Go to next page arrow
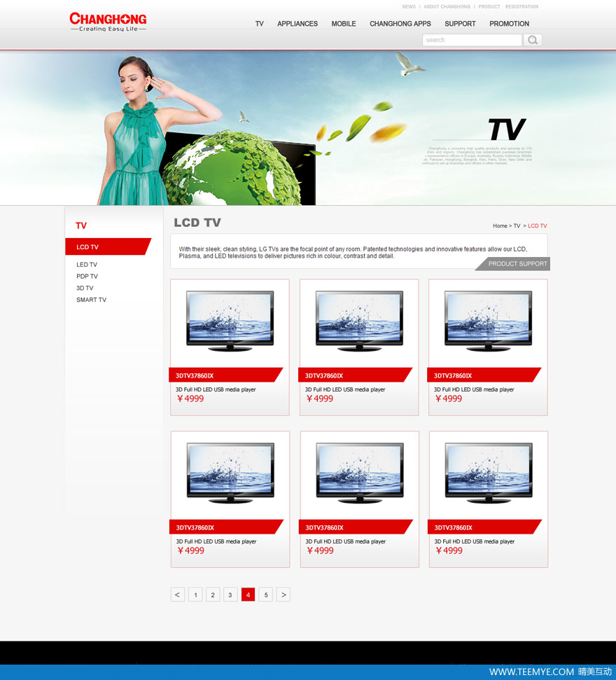 pos(283,595)
